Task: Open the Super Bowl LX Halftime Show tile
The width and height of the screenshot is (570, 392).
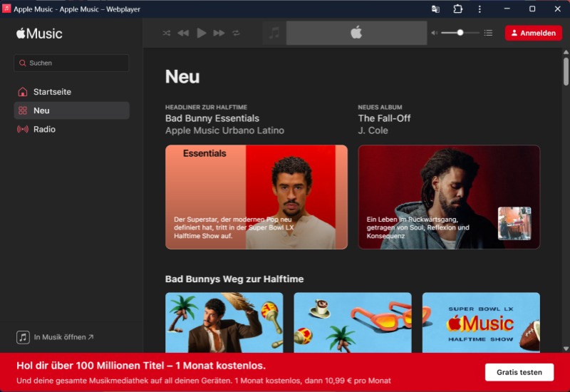Action: pyautogui.click(x=481, y=323)
